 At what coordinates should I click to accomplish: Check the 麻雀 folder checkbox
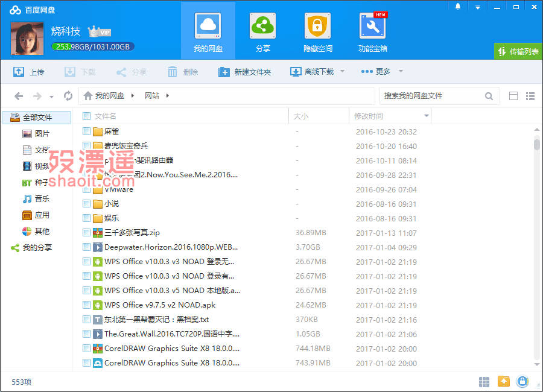pyautogui.click(x=86, y=131)
